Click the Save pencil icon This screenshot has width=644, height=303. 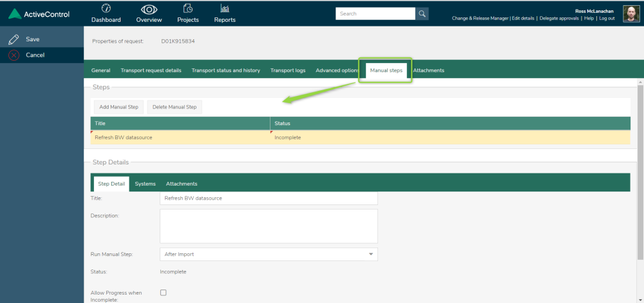(14, 39)
